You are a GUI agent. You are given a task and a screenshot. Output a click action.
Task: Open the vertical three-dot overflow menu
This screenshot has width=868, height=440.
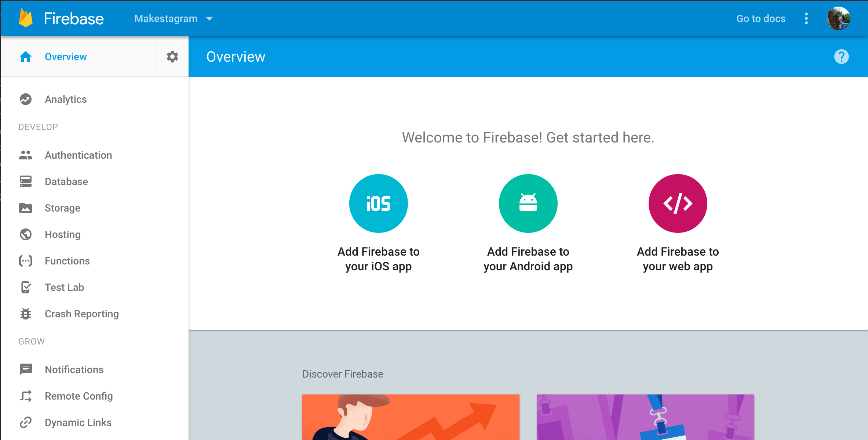pyautogui.click(x=806, y=18)
